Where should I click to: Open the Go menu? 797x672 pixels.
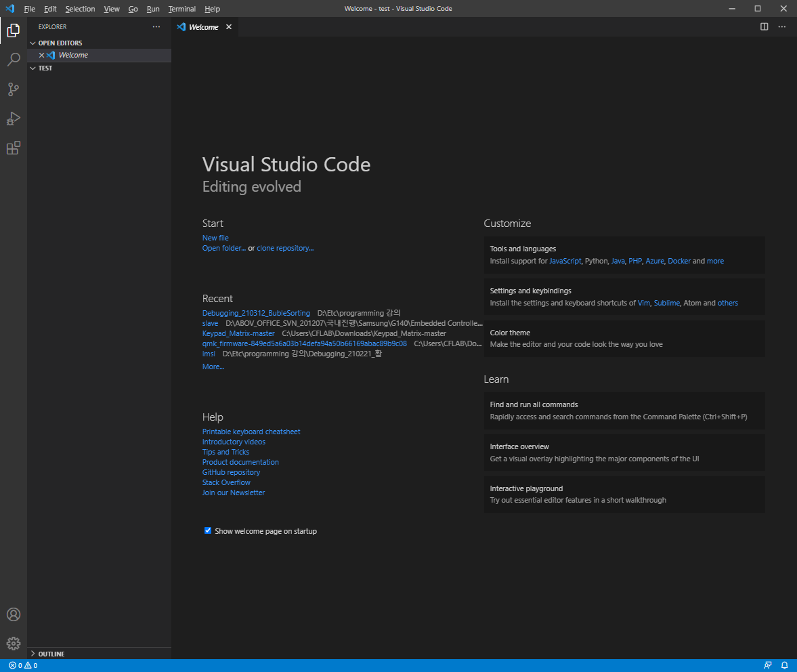pyautogui.click(x=133, y=9)
